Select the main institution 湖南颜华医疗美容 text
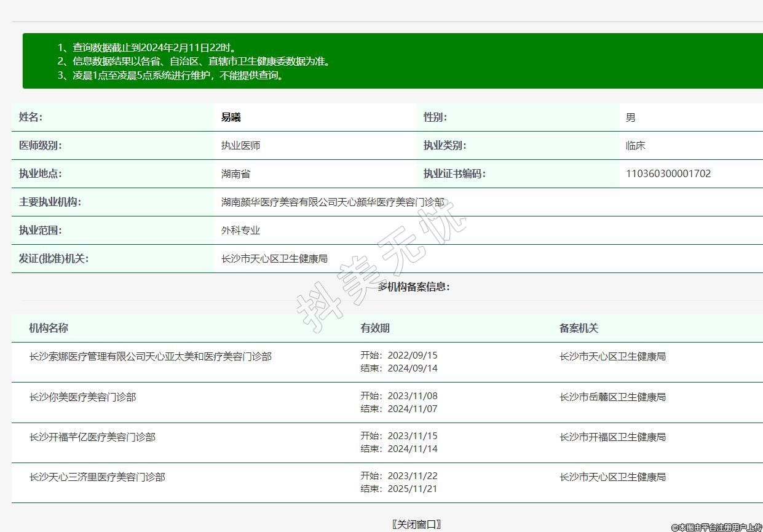This screenshot has width=763, height=532. (x=332, y=202)
